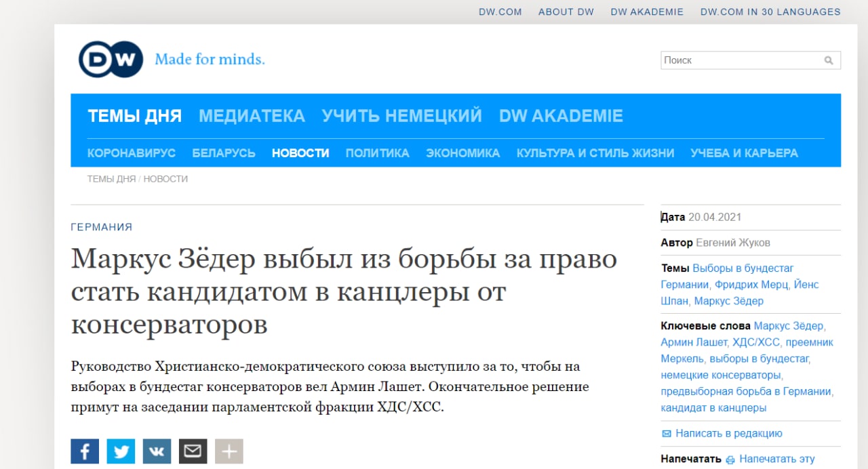868x469 pixels.
Task: Click the date 20.04.2021
Action: tap(715, 218)
